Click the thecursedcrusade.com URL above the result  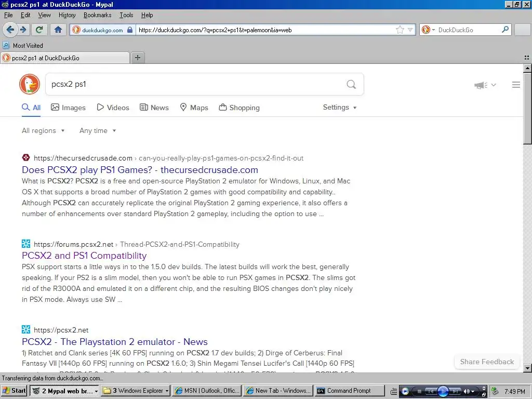(168, 158)
